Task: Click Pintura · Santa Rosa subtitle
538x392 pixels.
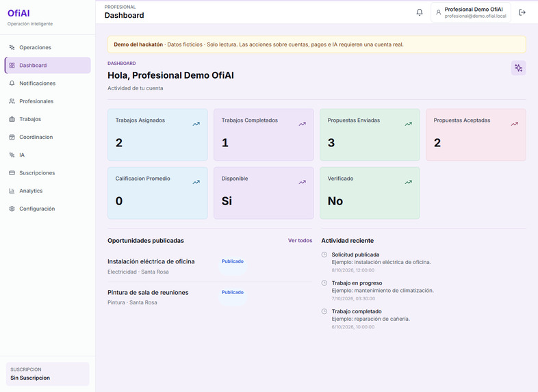Action: [132, 302]
